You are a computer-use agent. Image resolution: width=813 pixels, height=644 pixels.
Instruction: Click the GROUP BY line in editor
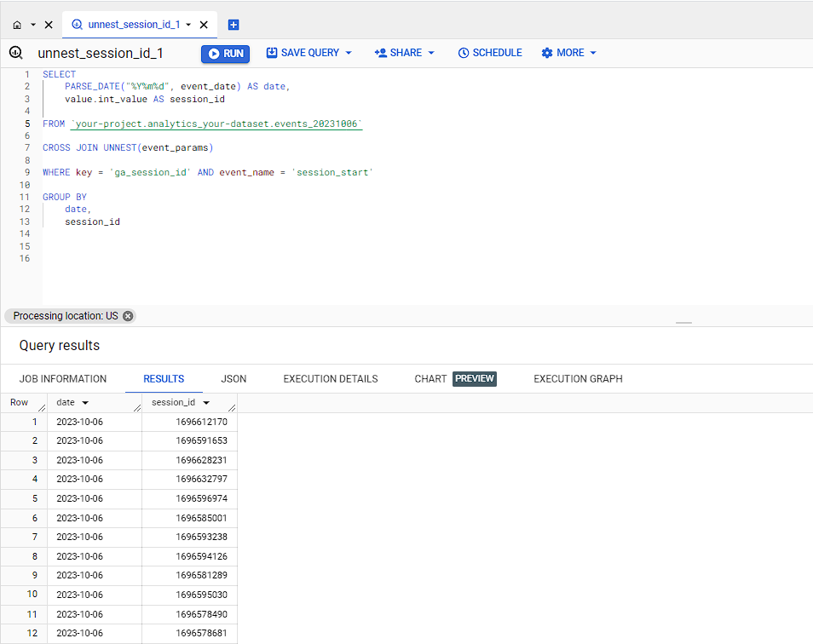point(65,197)
